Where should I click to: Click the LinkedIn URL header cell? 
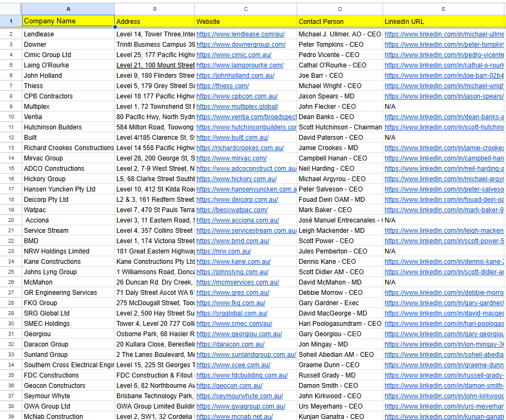pos(444,21)
